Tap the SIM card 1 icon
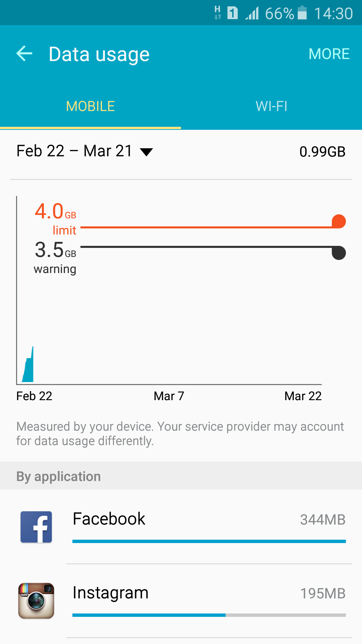362x644 pixels. point(232,13)
